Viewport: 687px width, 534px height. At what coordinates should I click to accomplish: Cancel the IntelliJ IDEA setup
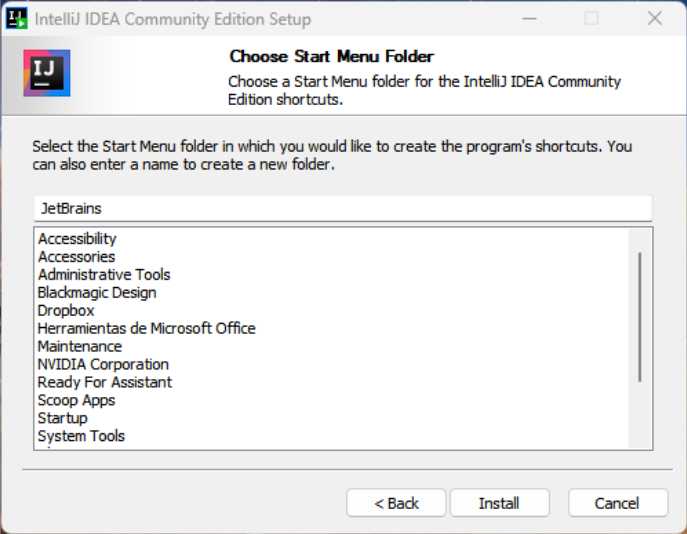pyautogui.click(x=617, y=503)
